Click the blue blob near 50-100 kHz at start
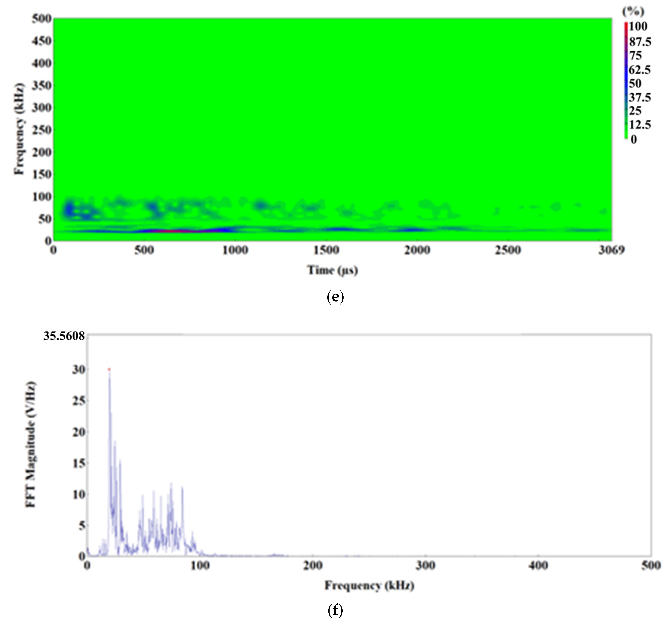Screen dimensions: 672x622 [70, 210]
